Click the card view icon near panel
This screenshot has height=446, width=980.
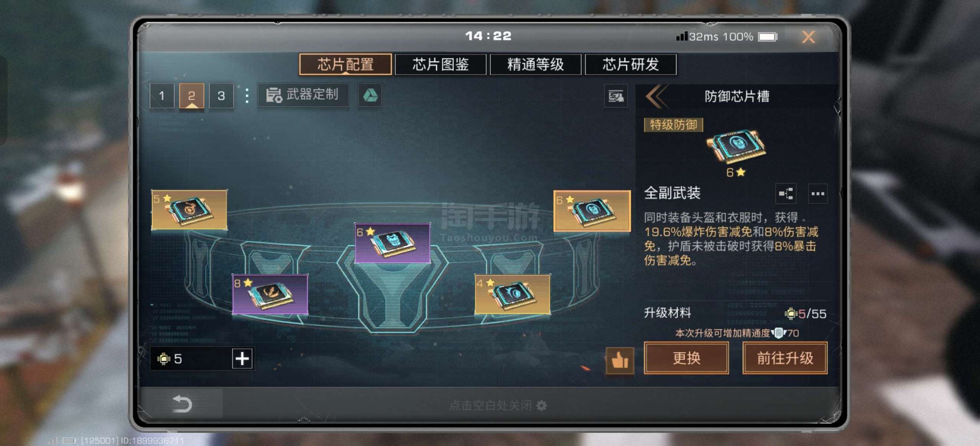point(616,96)
